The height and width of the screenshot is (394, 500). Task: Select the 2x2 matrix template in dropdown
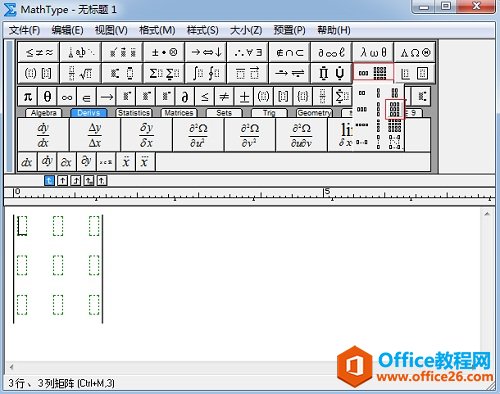point(395,93)
